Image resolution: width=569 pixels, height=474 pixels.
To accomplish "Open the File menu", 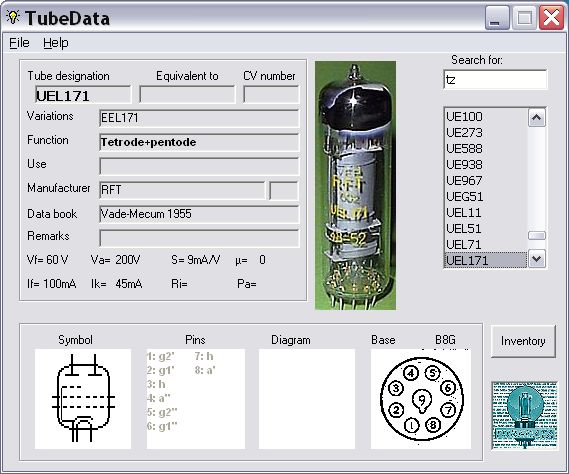I will tap(19, 43).
